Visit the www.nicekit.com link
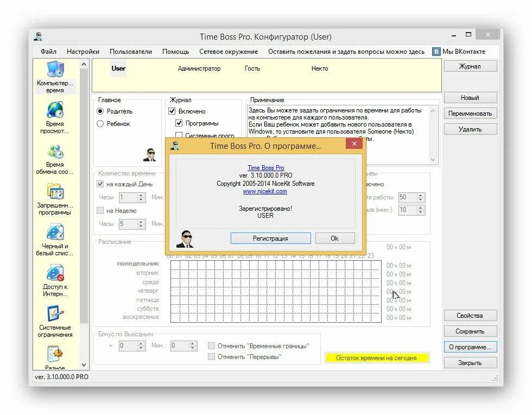532x415 pixels. [x=265, y=191]
